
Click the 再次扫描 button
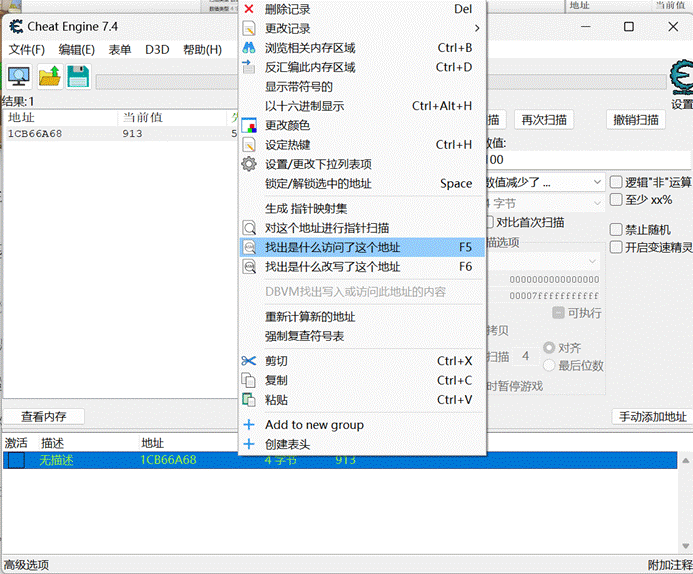point(544,120)
